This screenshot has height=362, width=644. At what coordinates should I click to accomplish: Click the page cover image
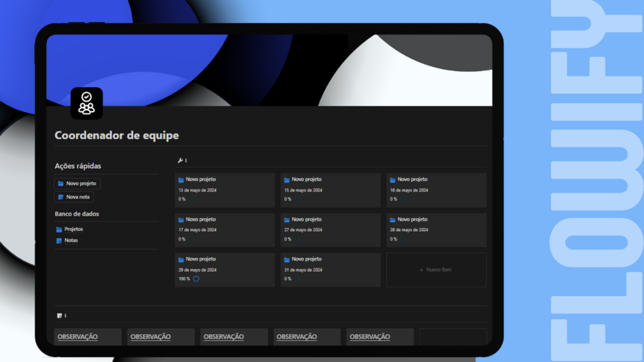pos(269,70)
